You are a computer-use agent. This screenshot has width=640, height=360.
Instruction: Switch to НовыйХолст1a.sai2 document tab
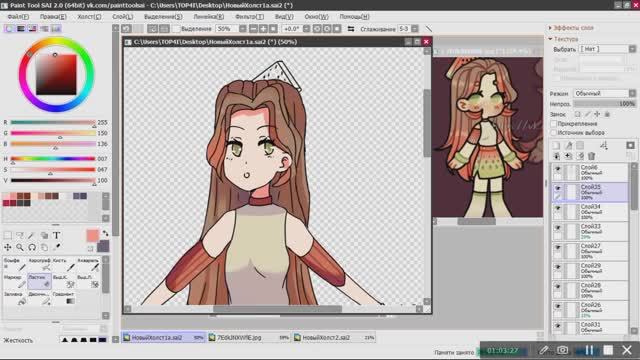(163, 338)
